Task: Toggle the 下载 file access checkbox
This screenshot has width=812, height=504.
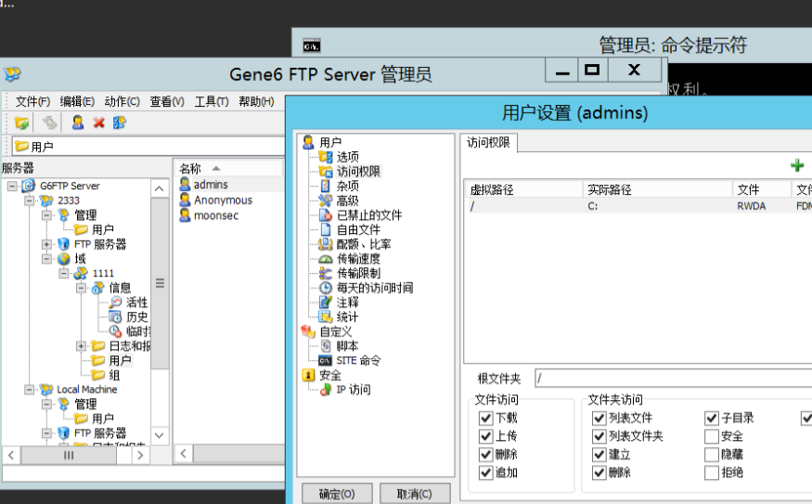Action: pyautogui.click(x=485, y=418)
